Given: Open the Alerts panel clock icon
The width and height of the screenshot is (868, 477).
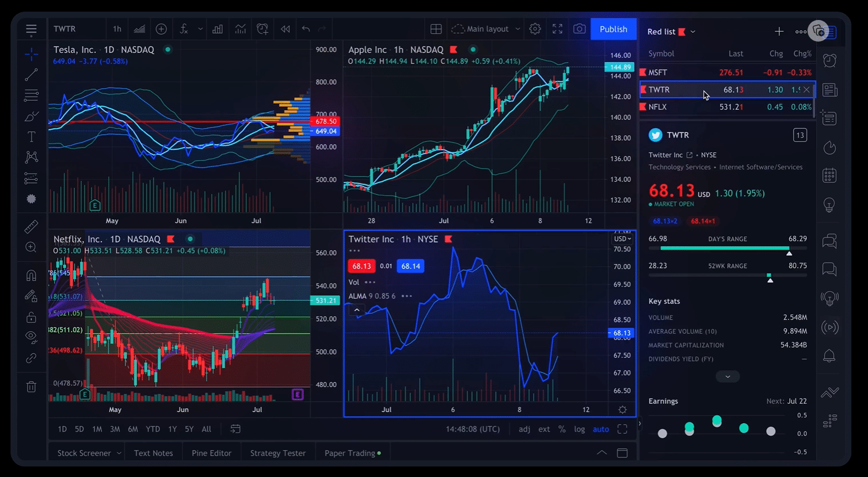Looking at the screenshot, I should pyautogui.click(x=829, y=60).
